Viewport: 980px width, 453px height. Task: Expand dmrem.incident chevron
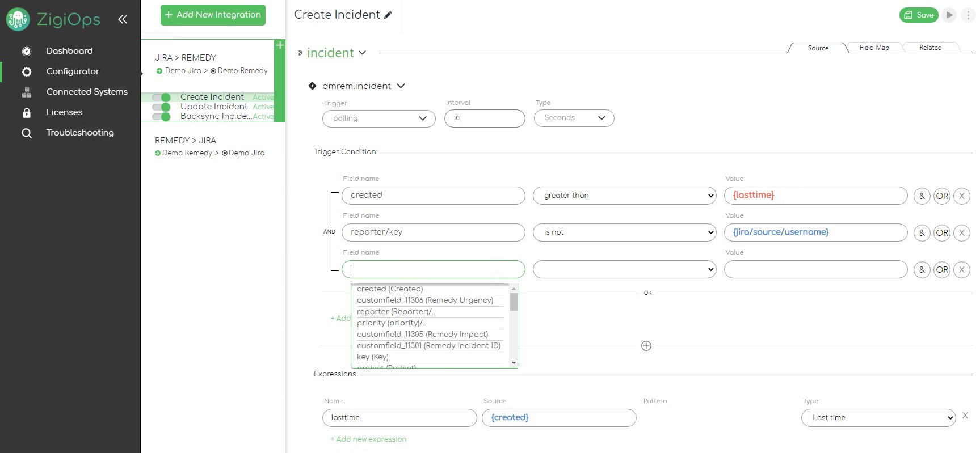coord(401,86)
